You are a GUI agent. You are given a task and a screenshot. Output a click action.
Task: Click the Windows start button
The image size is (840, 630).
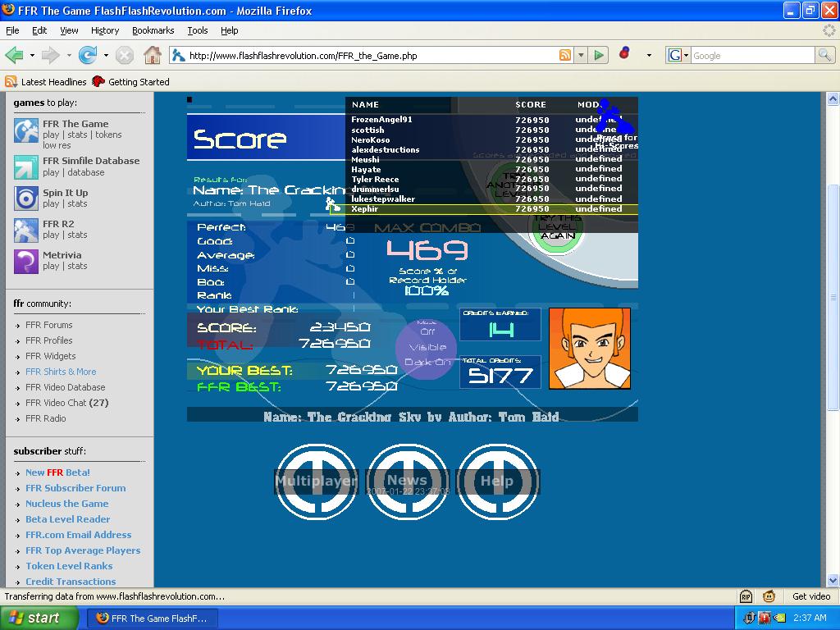pos(39,618)
